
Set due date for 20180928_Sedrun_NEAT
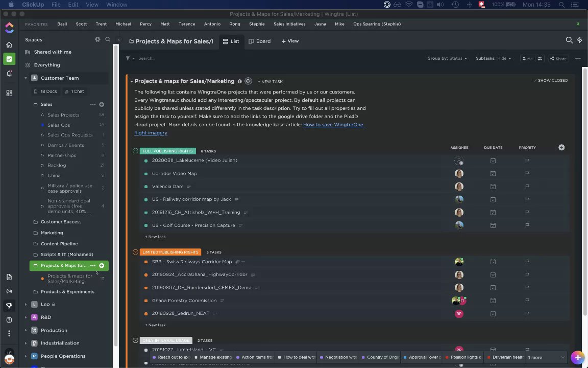pos(493,313)
